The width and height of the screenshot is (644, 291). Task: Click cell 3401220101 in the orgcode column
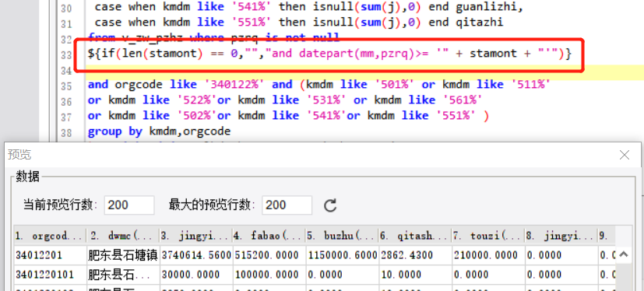[x=50, y=274]
